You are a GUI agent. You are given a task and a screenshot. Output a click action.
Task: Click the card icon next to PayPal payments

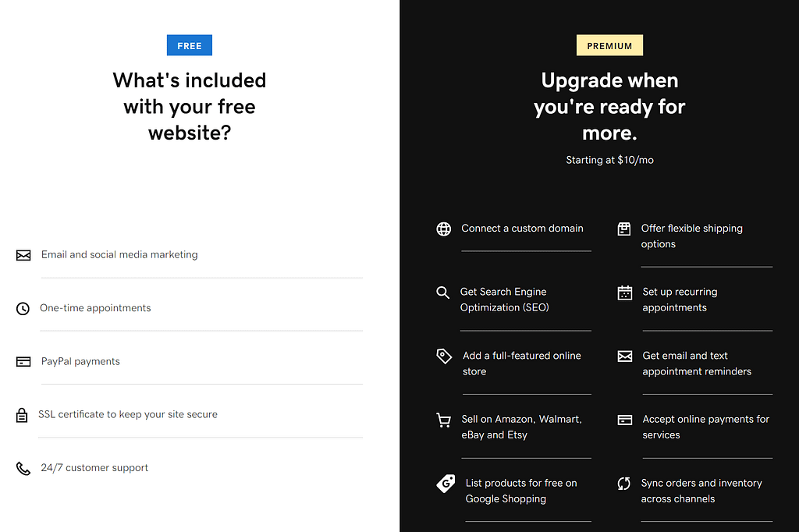[x=23, y=362]
